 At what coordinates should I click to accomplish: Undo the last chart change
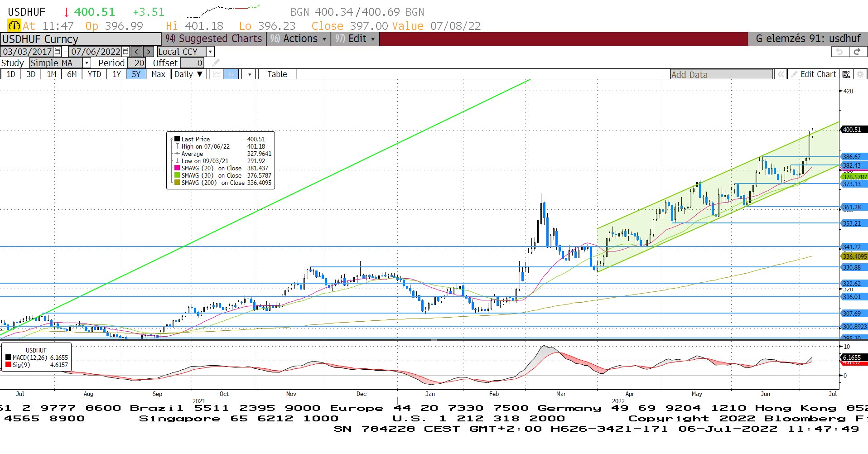click(839, 52)
